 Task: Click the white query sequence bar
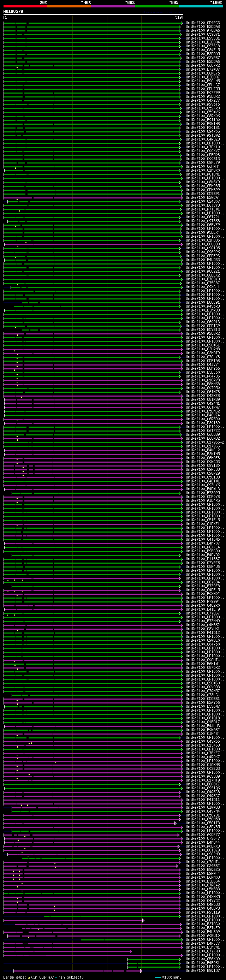93,14
